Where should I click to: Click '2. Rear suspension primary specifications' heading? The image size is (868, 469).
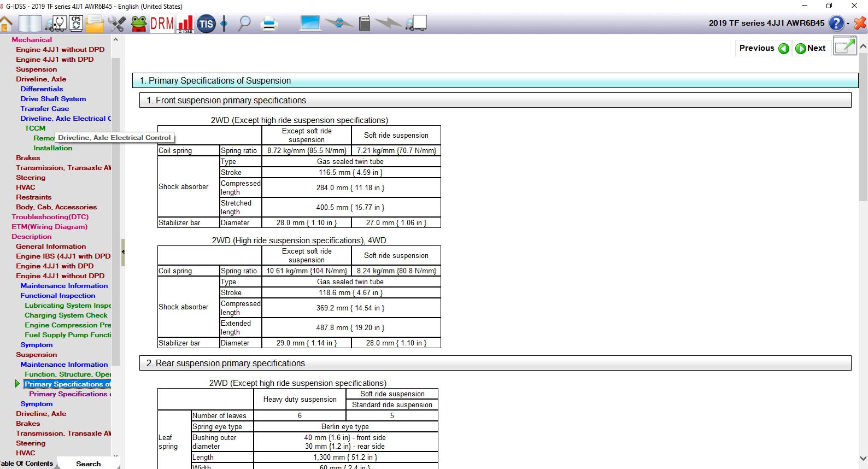225,363
